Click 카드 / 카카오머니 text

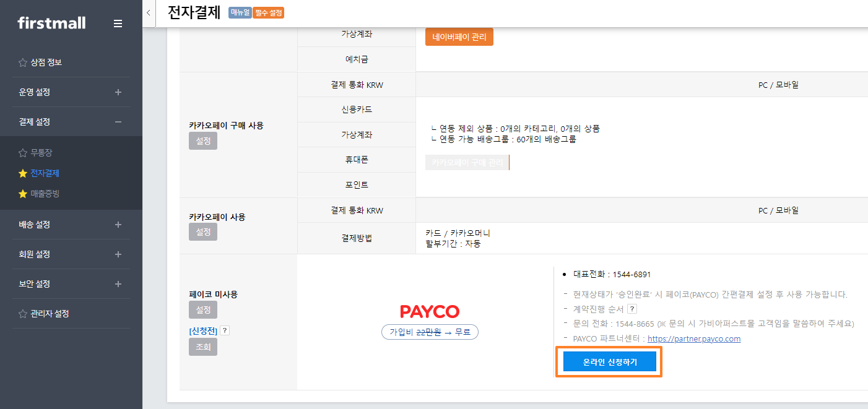tap(458, 233)
